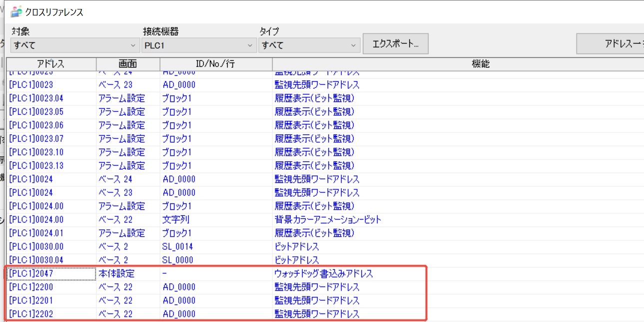Click the 画面 column header
644x322 pixels.
pos(128,64)
